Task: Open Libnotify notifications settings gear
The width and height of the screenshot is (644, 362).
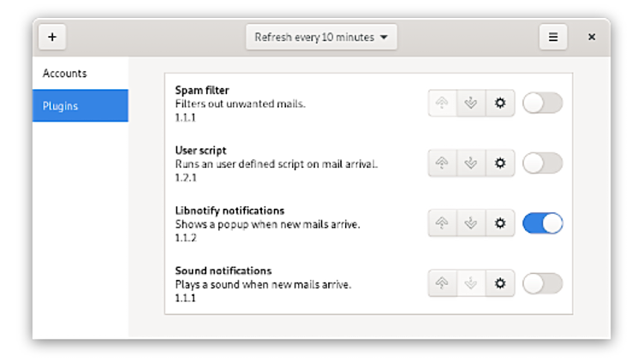Action: (500, 223)
